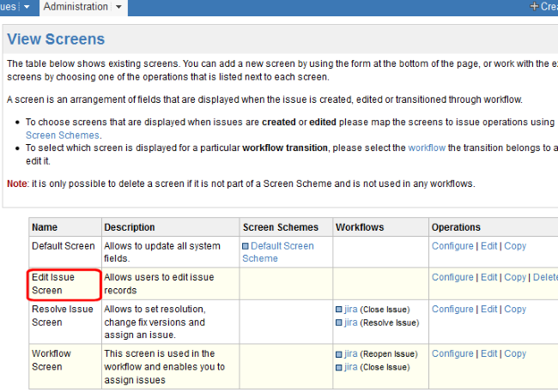558x392 pixels.
Task: Open the Default Screen Scheme link
Action: [278, 252]
